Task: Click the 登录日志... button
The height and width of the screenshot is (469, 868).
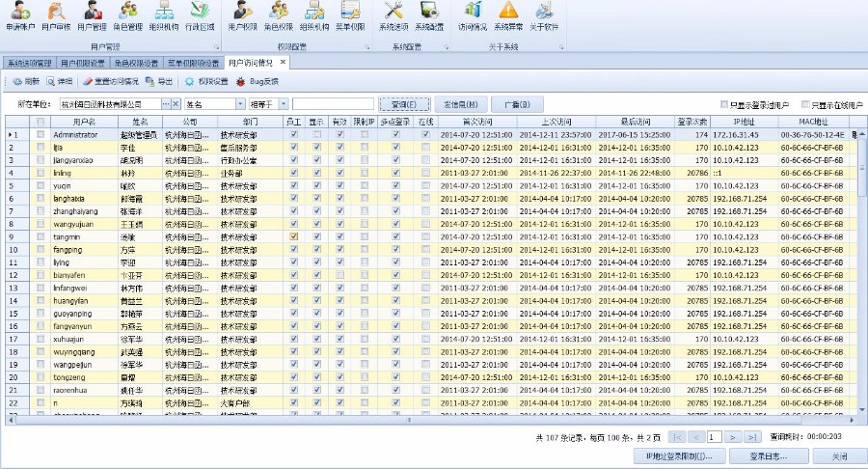Action: pyautogui.click(x=768, y=456)
